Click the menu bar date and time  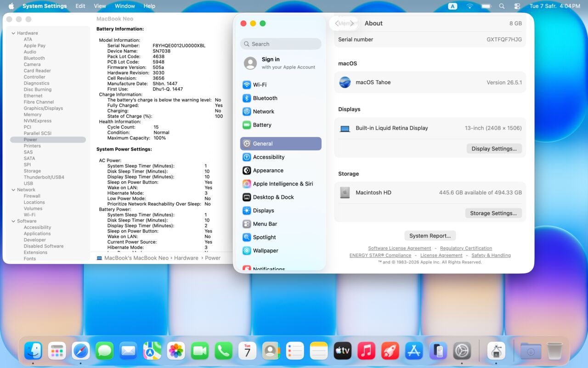pos(555,6)
